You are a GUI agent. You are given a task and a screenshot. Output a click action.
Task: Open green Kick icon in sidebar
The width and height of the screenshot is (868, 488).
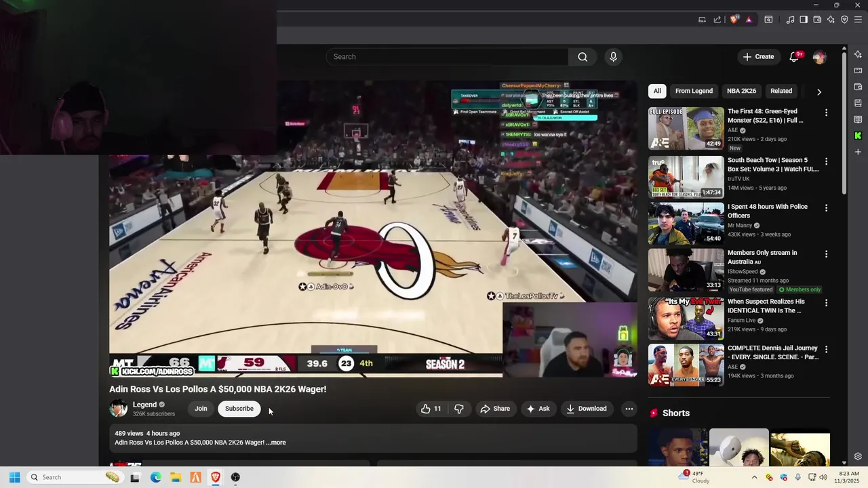pyautogui.click(x=858, y=136)
